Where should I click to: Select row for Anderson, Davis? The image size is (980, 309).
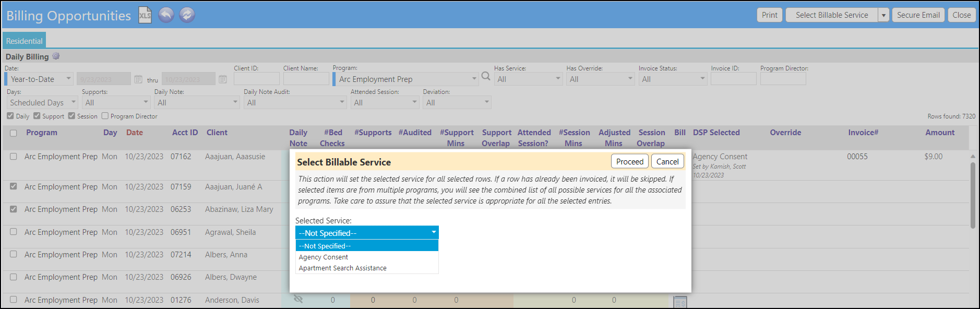click(14, 300)
